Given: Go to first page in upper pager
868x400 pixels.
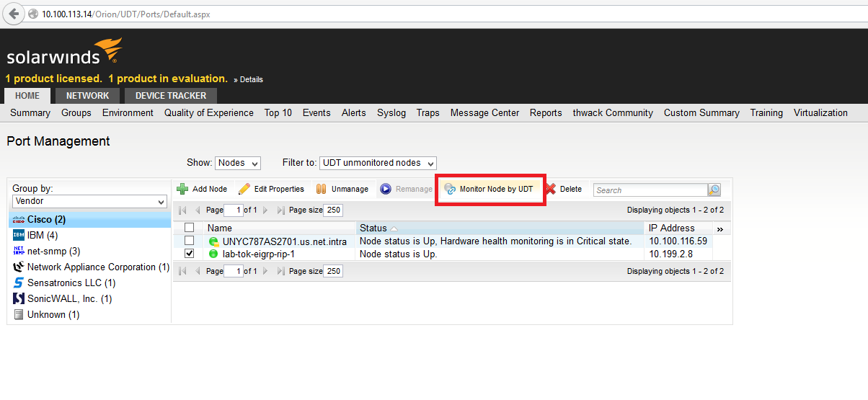Looking at the screenshot, I should tap(182, 210).
